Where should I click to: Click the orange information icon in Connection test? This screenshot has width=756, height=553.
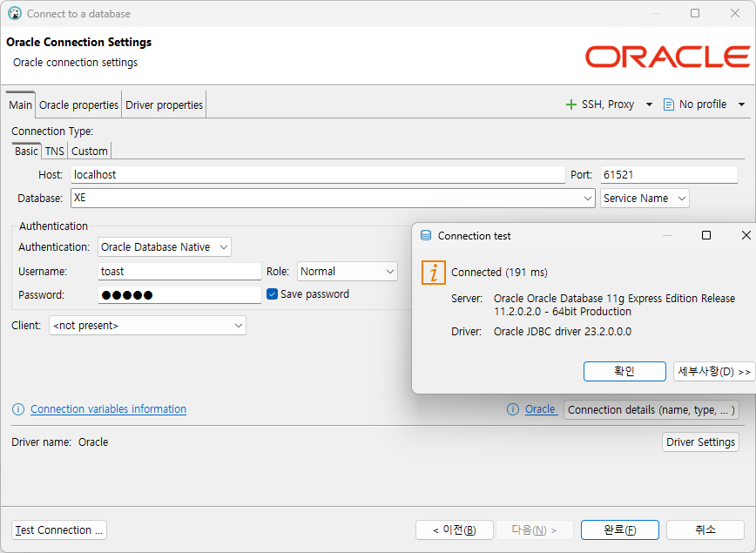434,273
